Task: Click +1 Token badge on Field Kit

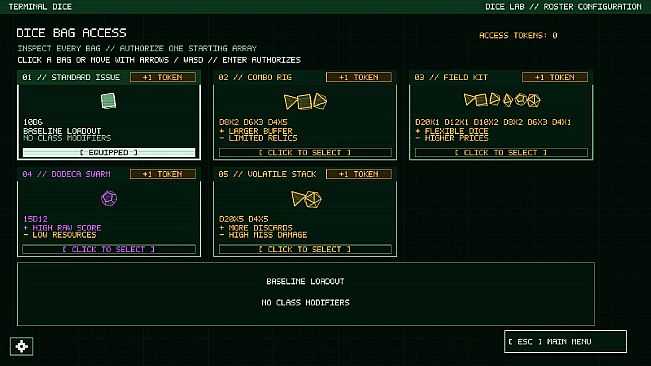Action: coord(555,77)
